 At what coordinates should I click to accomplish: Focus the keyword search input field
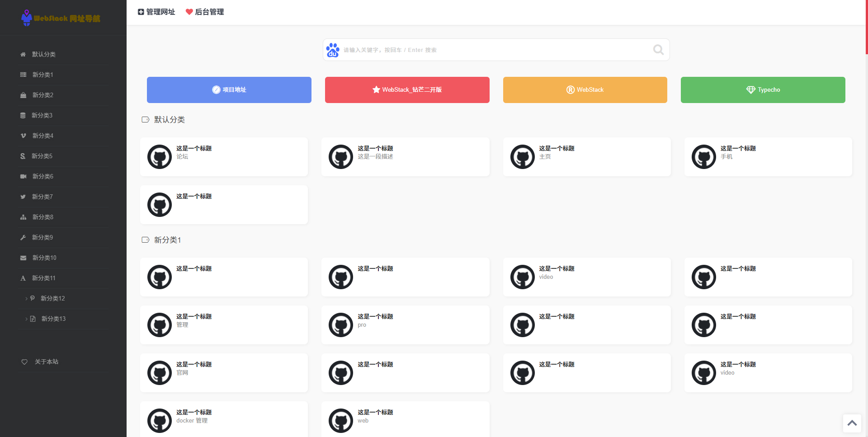[495, 50]
